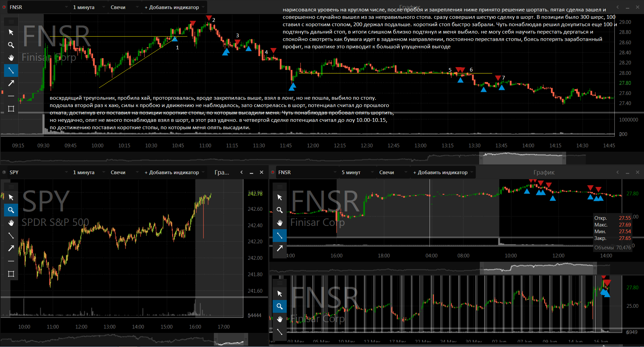Click the red sell marker labeled 7
The image size is (644, 347).
(498, 78)
